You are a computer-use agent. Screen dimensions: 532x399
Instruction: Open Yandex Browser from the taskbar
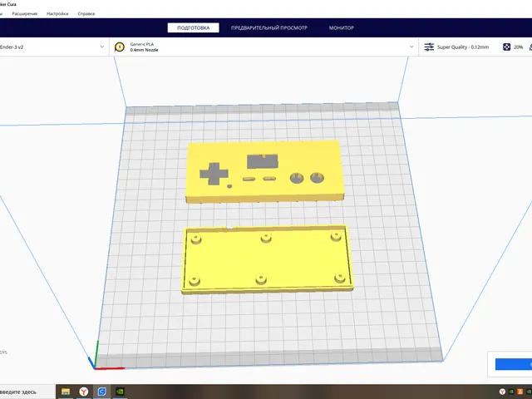click(x=84, y=392)
